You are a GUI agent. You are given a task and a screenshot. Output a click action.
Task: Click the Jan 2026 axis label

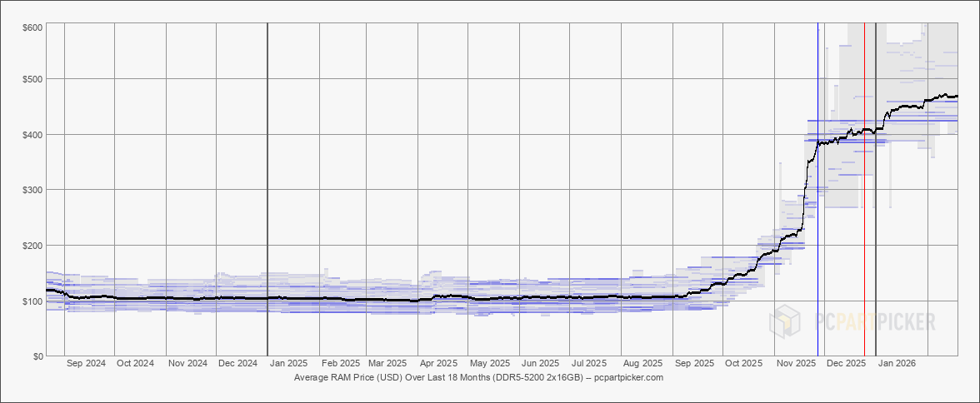coord(897,363)
